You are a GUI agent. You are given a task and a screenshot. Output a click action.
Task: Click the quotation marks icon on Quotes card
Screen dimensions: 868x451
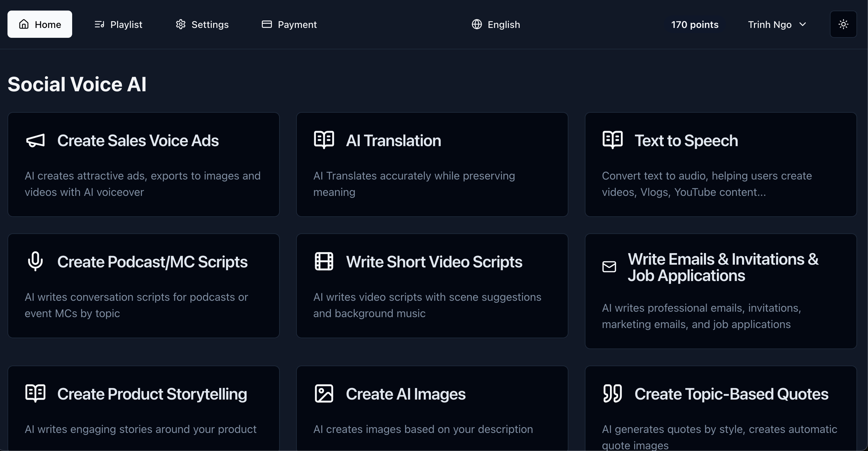click(612, 393)
